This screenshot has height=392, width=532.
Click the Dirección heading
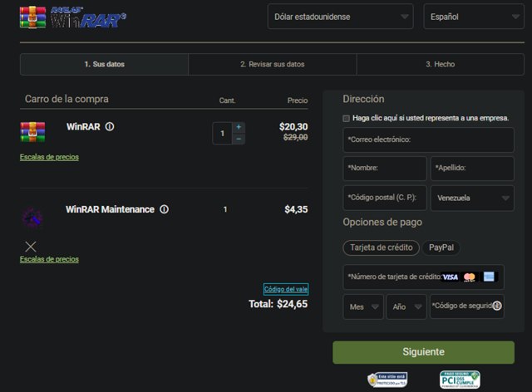click(363, 99)
